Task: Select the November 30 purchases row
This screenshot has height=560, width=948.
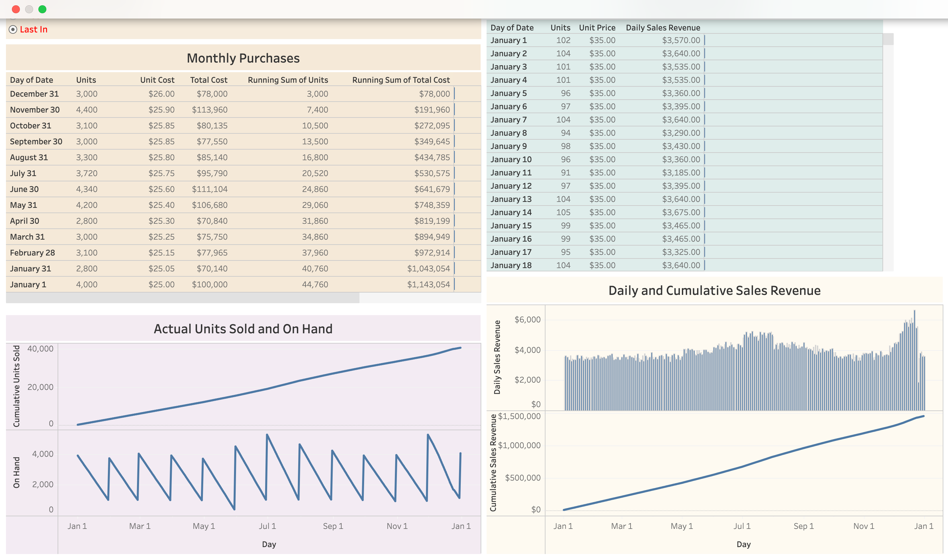Action: pos(35,110)
